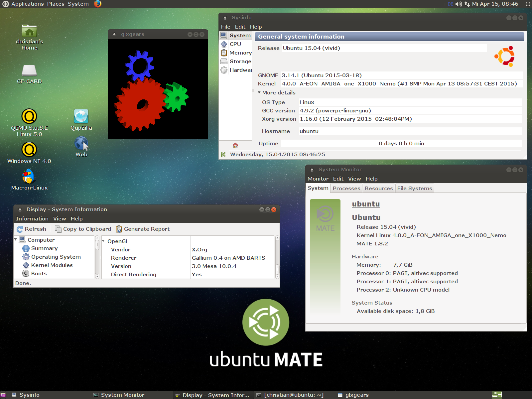Click the Refresh button
The height and width of the screenshot is (399, 532).
(32, 229)
